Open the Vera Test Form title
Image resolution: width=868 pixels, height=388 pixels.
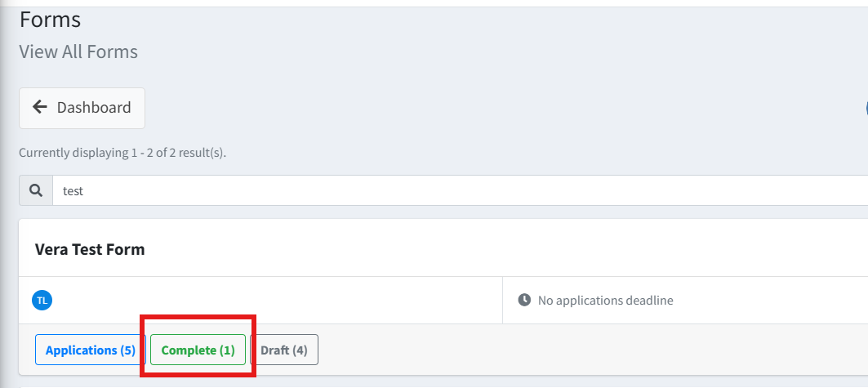tap(90, 249)
